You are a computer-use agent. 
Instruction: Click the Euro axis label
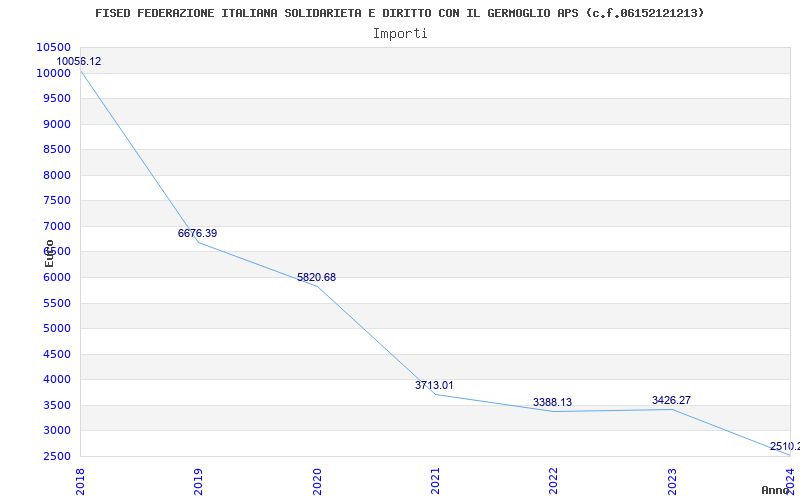(x=49, y=253)
